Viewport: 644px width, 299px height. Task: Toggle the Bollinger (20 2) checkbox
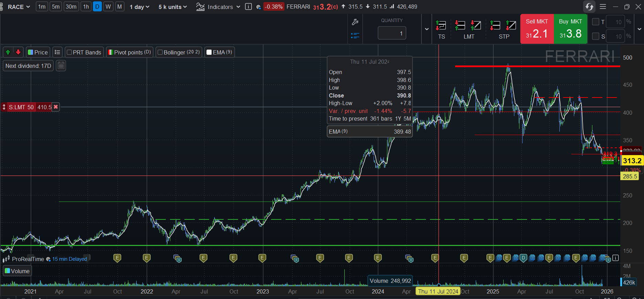point(160,52)
